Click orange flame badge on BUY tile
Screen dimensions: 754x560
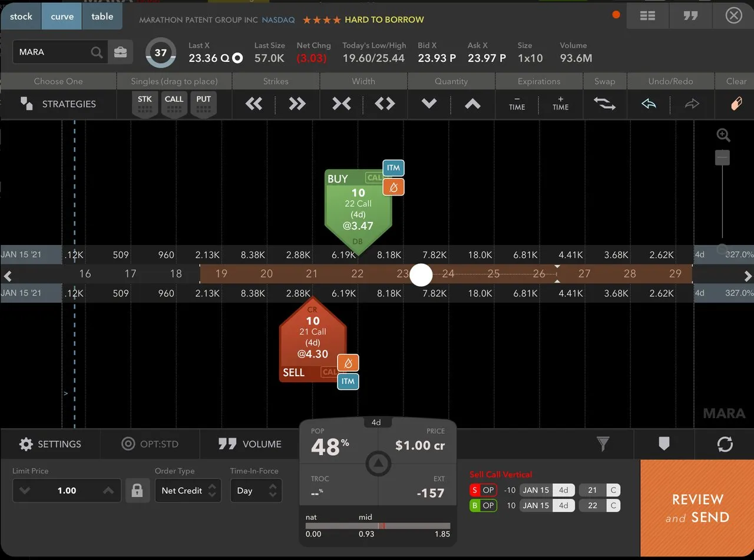point(393,188)
